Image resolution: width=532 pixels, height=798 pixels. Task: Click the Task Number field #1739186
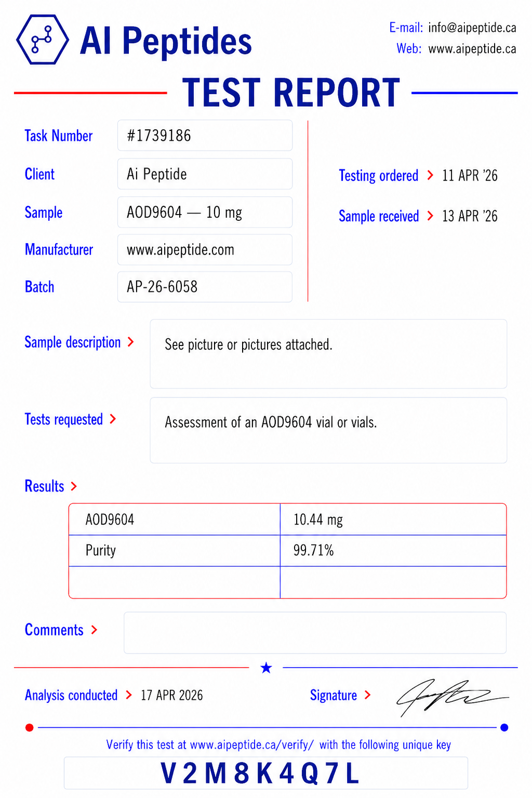point(205,136)
